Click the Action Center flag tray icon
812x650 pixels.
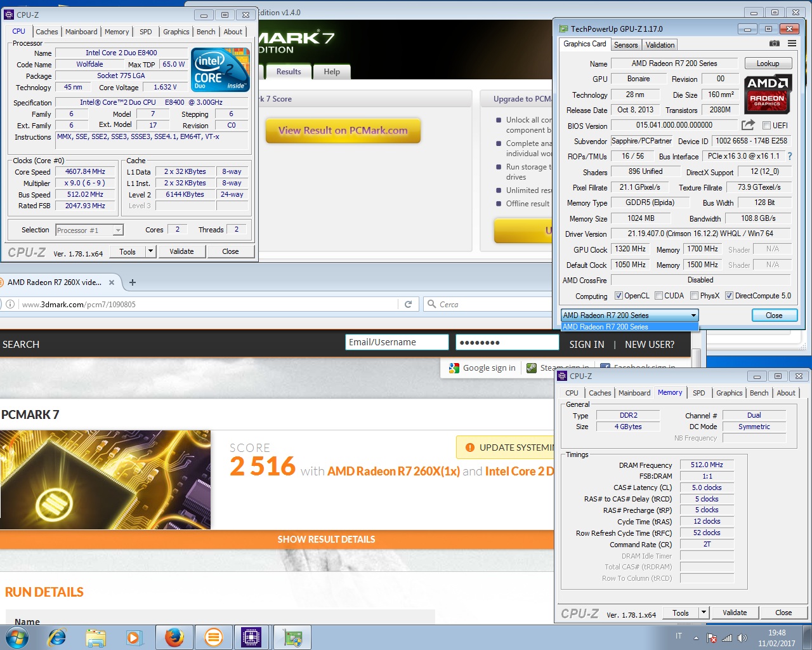[x=712, y=638]
